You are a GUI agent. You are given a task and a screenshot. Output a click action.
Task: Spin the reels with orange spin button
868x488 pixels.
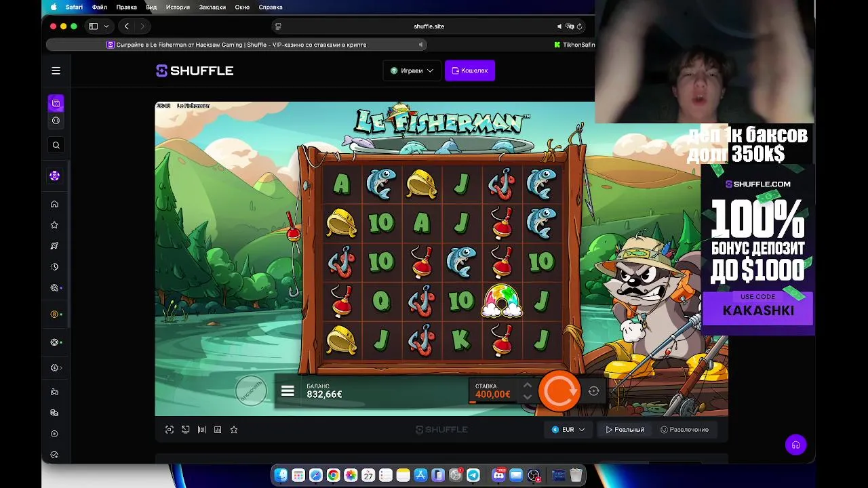click(x=559, y=390)
